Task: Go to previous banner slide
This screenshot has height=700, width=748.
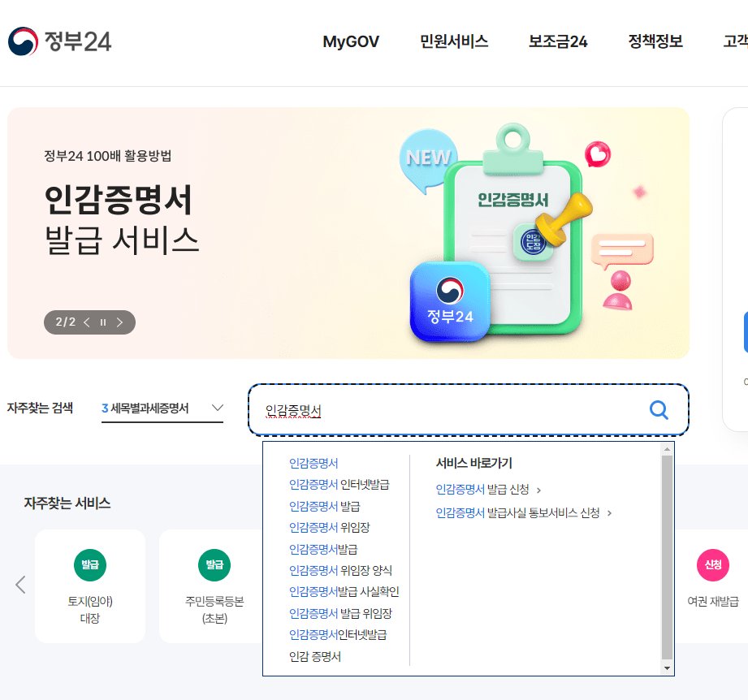Action: click(x=87, y=322)
